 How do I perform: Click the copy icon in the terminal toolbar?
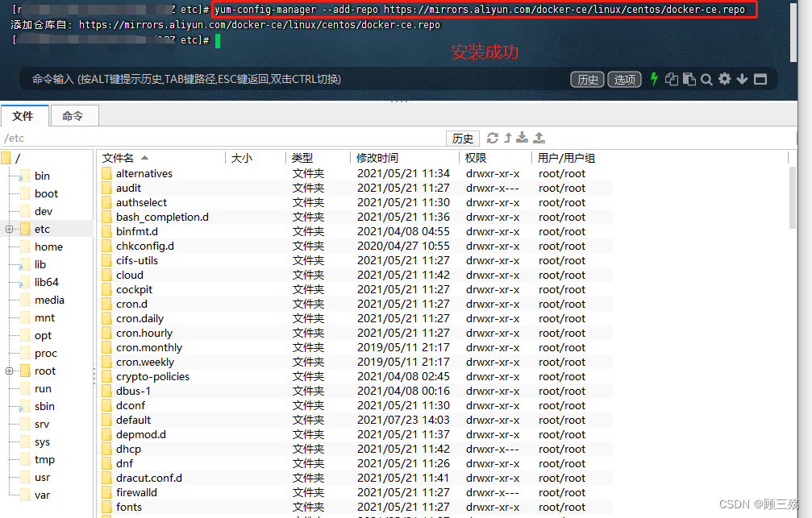point(673,80)
